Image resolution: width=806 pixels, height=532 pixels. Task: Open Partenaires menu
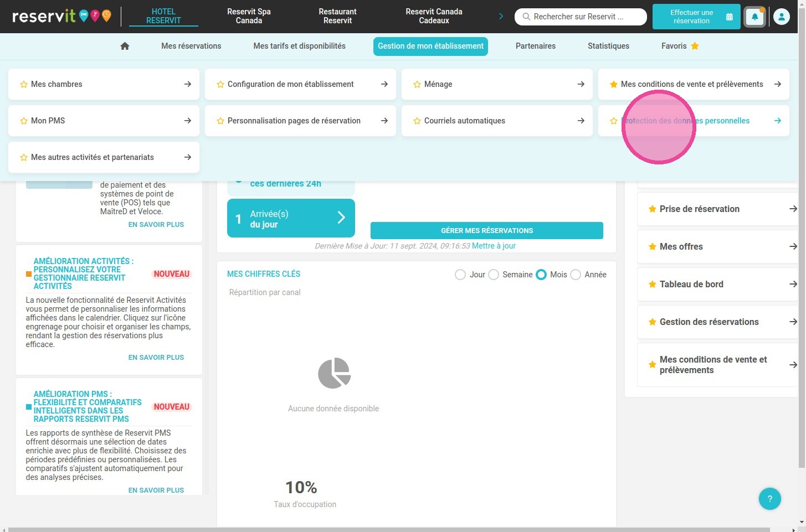pos(535,46)
